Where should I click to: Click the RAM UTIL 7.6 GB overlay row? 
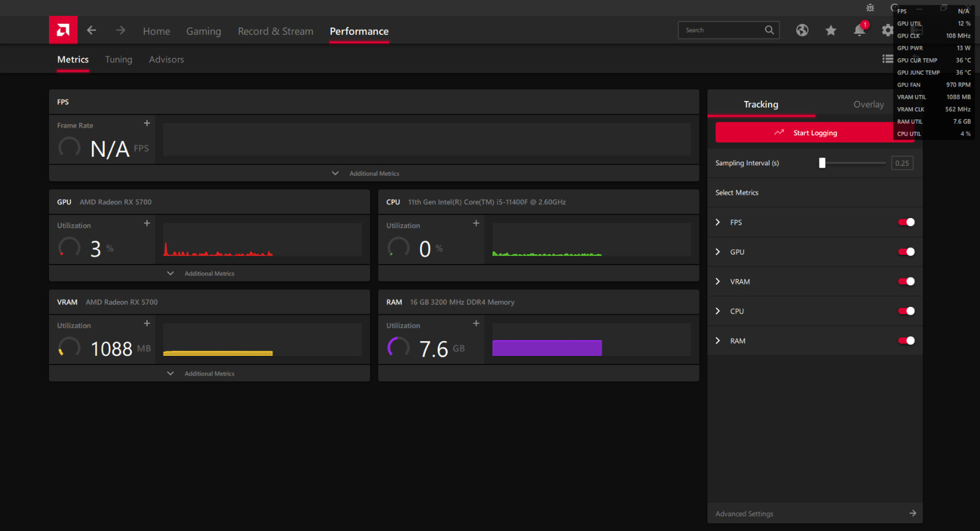[x=934, y=121]
